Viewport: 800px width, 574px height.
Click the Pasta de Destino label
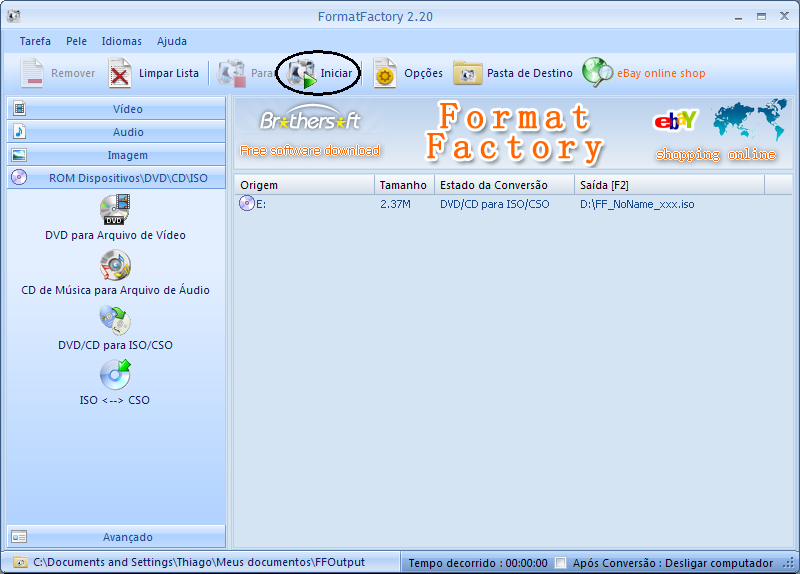point(530,73)
